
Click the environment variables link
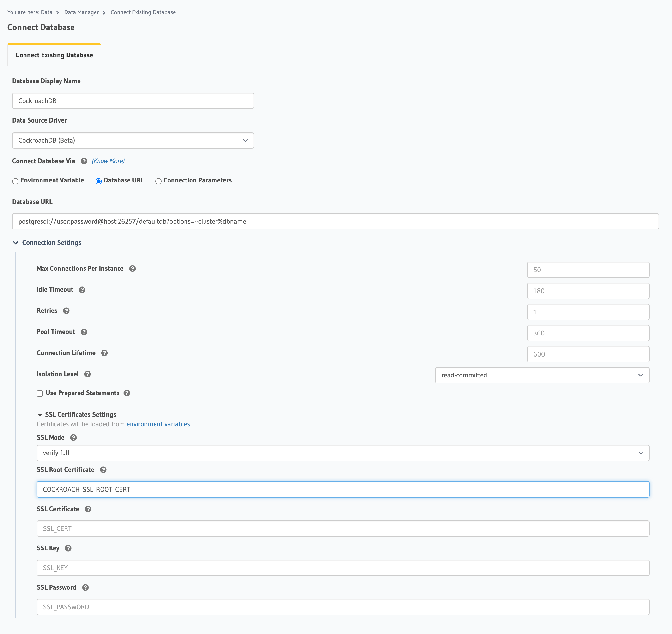(158, 424)
